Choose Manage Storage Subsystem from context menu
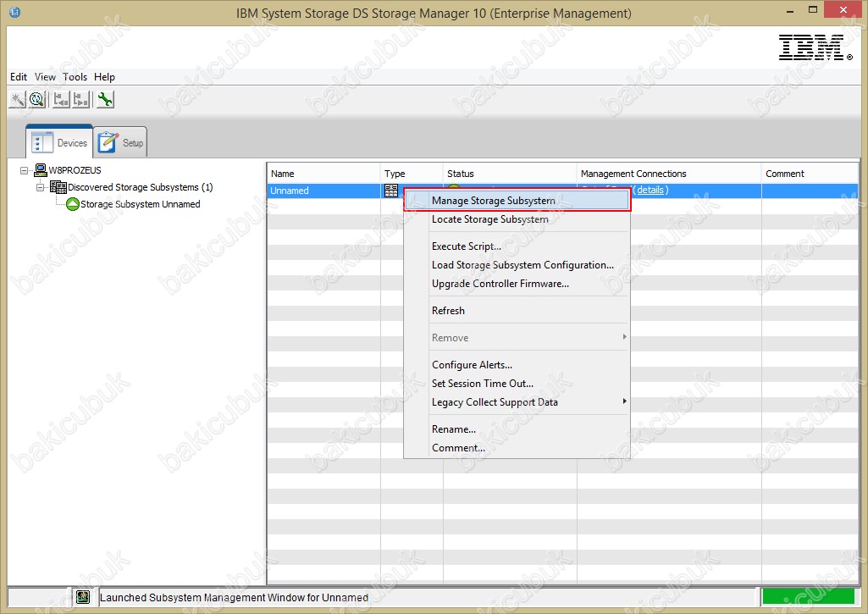Viewport: 868px width, 614px height. pos(517,201)
